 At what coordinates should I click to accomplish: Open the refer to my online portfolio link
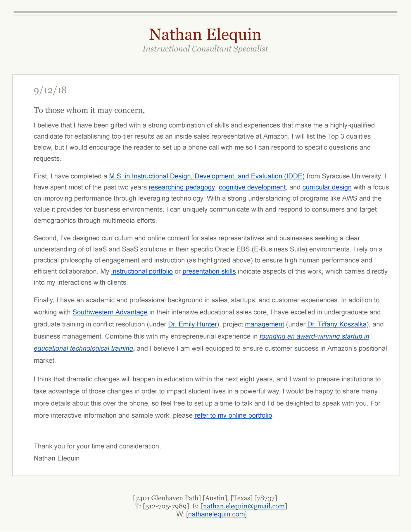pyautogui.click(x=233, y=416)
